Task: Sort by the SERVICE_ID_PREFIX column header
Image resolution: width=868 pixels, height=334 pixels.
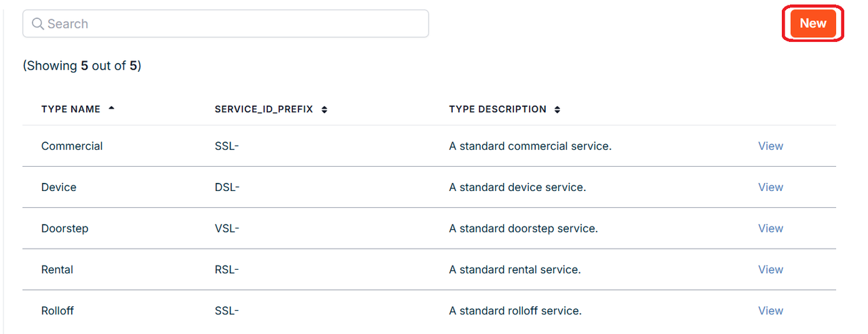Action: (264, 109)
